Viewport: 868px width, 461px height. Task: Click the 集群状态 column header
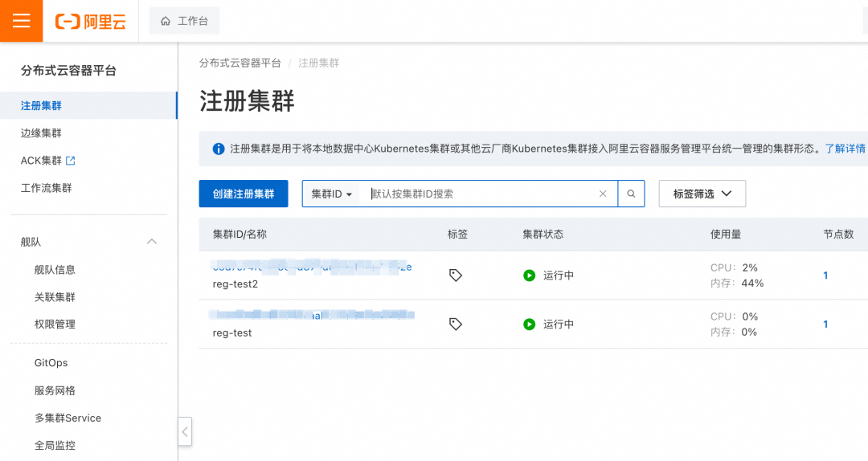543,234
